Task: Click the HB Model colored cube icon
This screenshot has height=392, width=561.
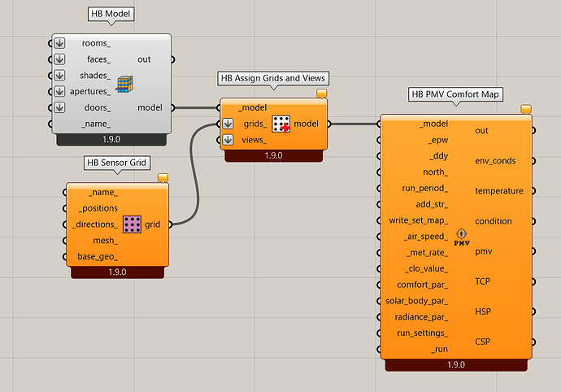Action: coord(124,83)
